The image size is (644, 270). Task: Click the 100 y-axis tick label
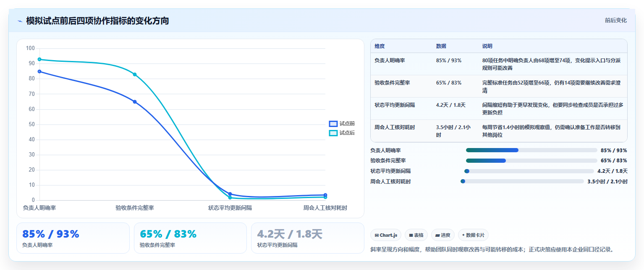[30, 48]
